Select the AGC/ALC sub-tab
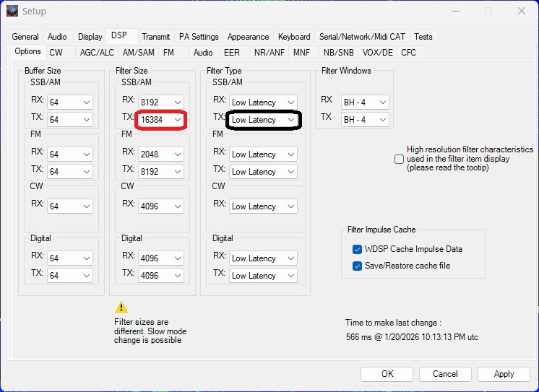Image resolution: width=539 pixels, height=392 pixels. (97, 52)
